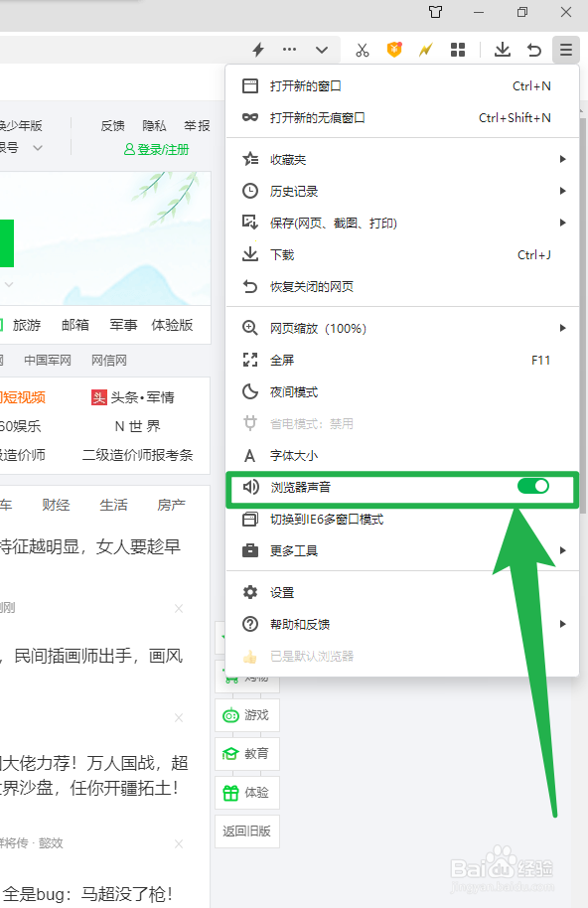Click the speaker icon beside 浏览器声音
588x908 pixels.
click(x=250, y=487)
